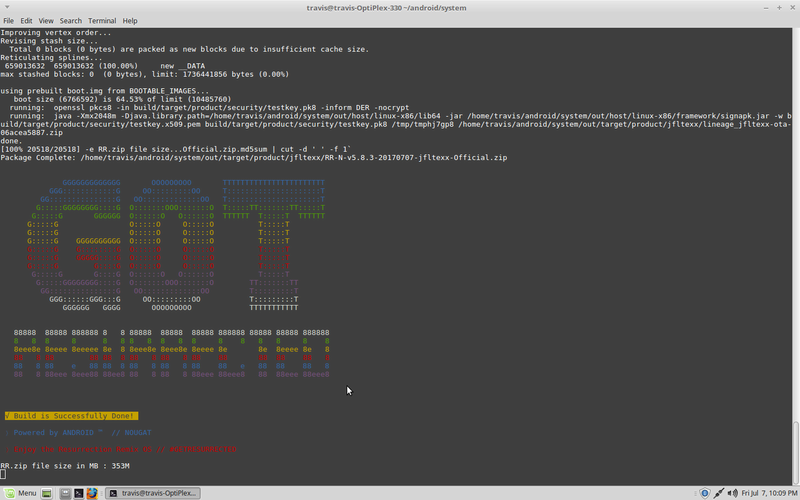Launch Firefox from the panel
This screenshot has width=800, height=500.
pyautogui.click(x=92, y=493)
